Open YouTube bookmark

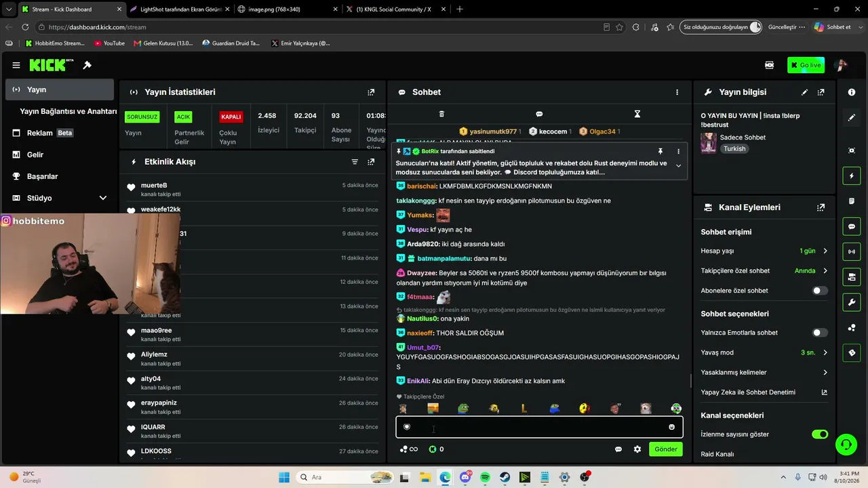point(109,43)
